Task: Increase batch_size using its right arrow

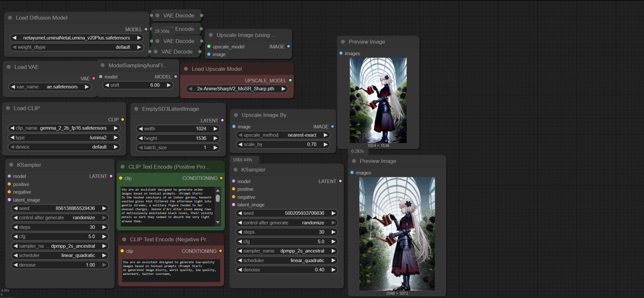Action: 215,148
